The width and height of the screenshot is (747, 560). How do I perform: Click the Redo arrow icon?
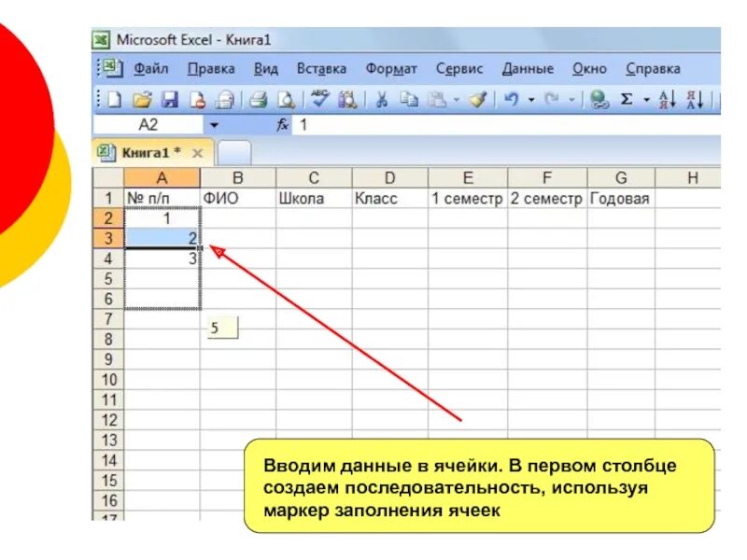[x=552, y=100]
